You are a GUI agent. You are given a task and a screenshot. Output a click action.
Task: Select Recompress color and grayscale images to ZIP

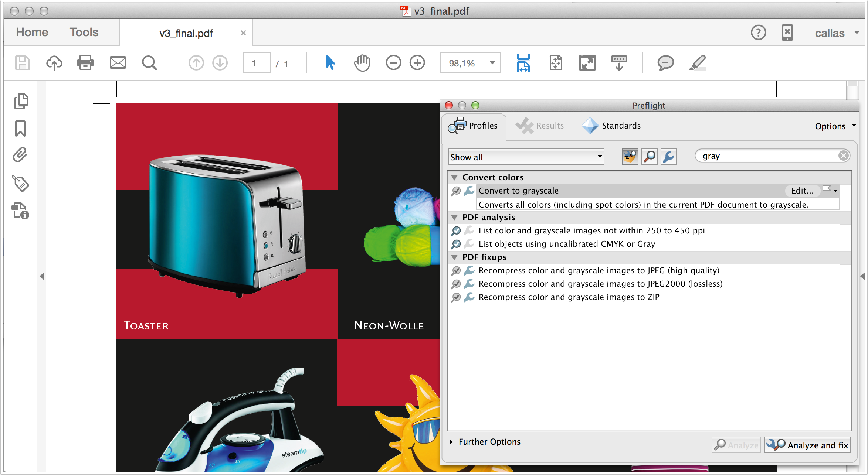[x=569, y=297]
